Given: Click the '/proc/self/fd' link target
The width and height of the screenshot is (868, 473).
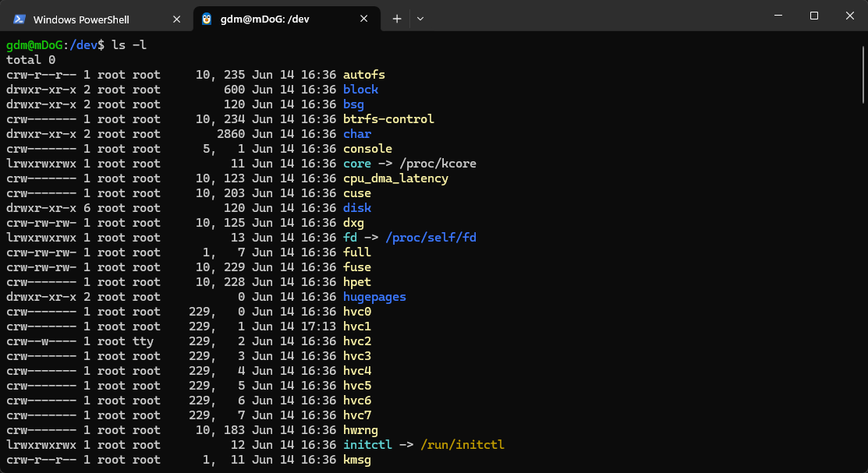Looking at the screenshot, I should point(430,238).
